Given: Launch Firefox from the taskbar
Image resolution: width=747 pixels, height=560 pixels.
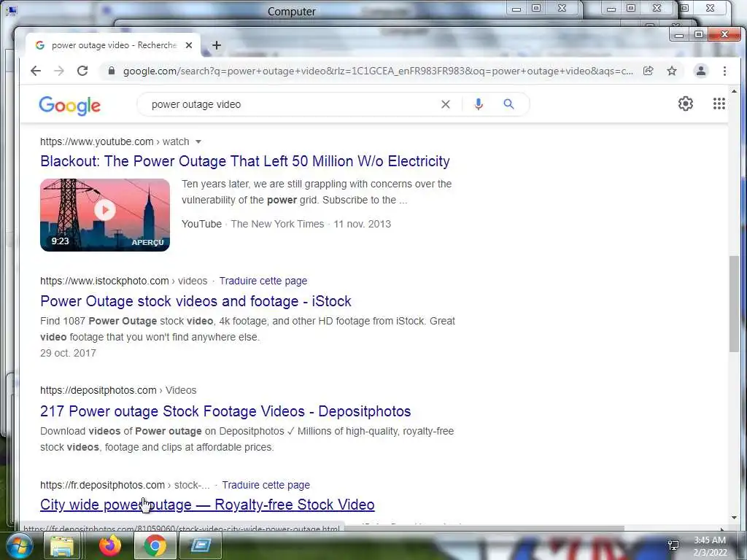Looking at the screenshot, I should [x=110, y=545].
